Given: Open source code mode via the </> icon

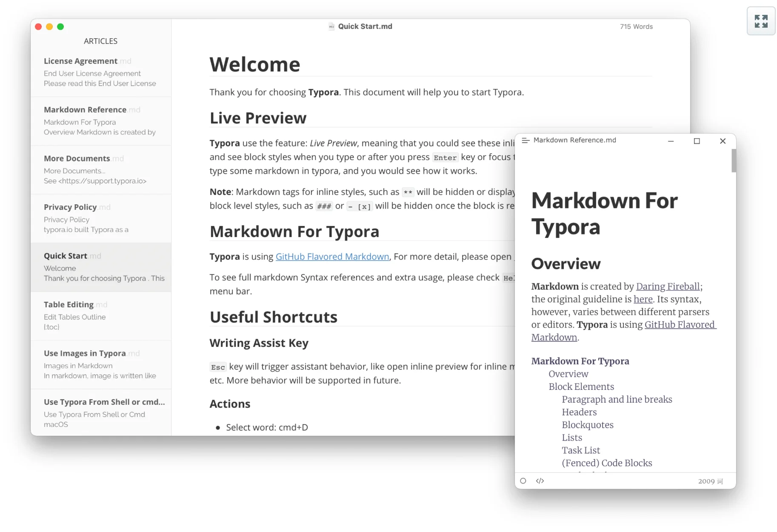Looking at the screenshot, I should tap(540, 481).
